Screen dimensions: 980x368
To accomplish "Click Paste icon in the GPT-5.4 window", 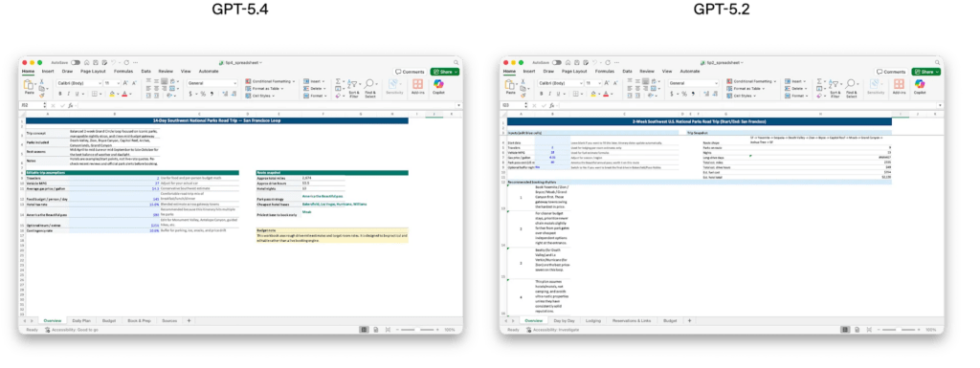I will pos(28,86).
